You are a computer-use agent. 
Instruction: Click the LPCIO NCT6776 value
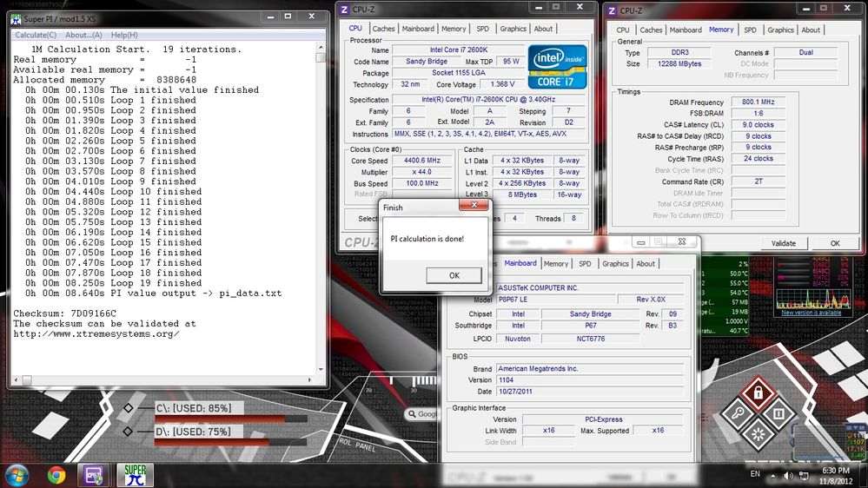click(590, 339)
